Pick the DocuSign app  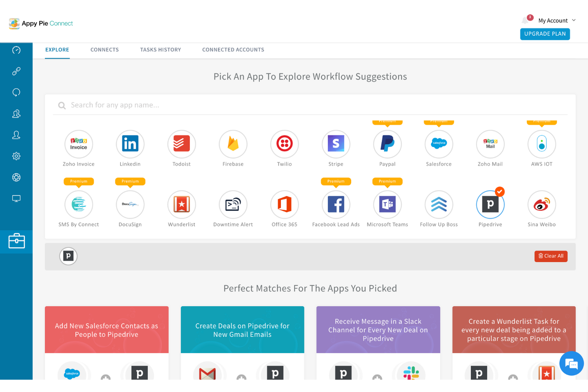(130, 205)
